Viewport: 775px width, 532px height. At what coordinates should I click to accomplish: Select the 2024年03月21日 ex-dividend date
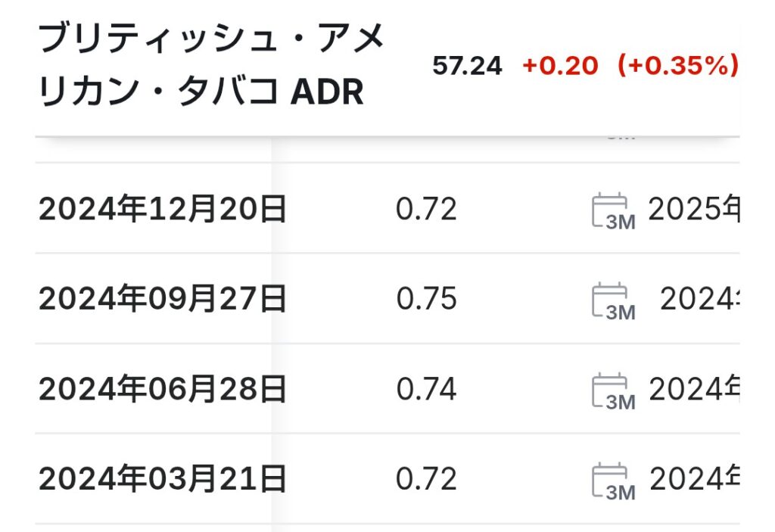point(163,480)
